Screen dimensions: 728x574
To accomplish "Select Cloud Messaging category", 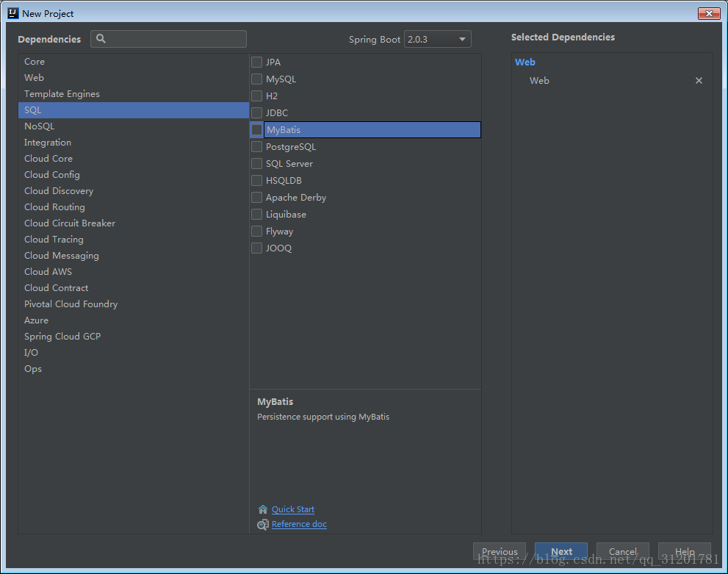I will pos(133,256).
